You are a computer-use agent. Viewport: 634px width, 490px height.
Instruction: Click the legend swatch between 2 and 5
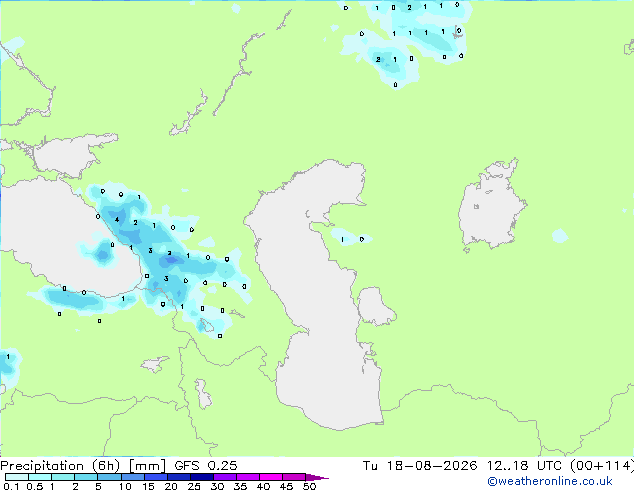point(86,477)
